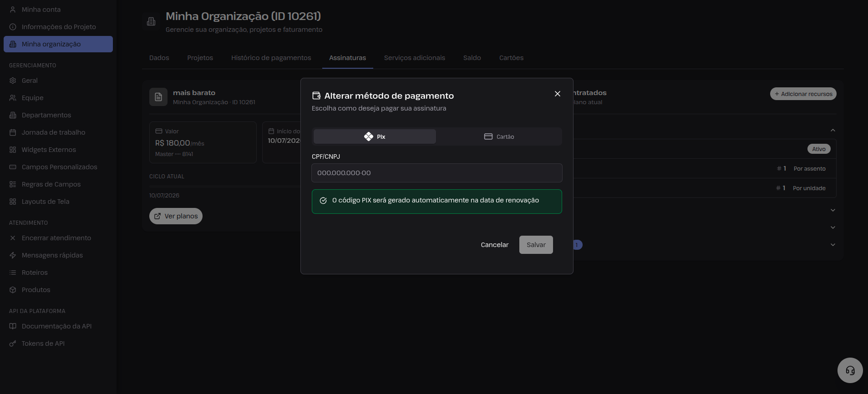The height and width of the screenshot is (394, 868).
Task: Open Ver planos external link button
Action: point(176,216)
